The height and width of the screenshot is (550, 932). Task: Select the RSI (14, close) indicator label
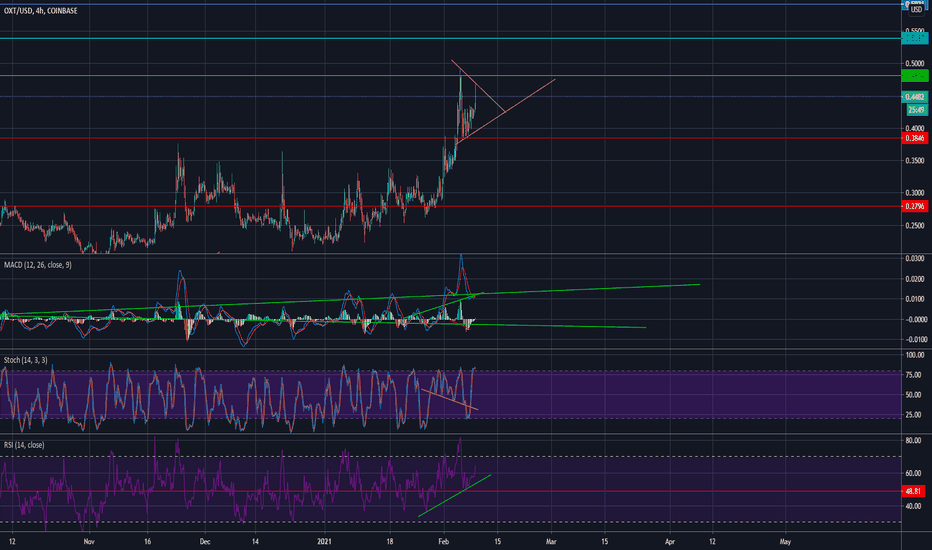tap(24, 445)
